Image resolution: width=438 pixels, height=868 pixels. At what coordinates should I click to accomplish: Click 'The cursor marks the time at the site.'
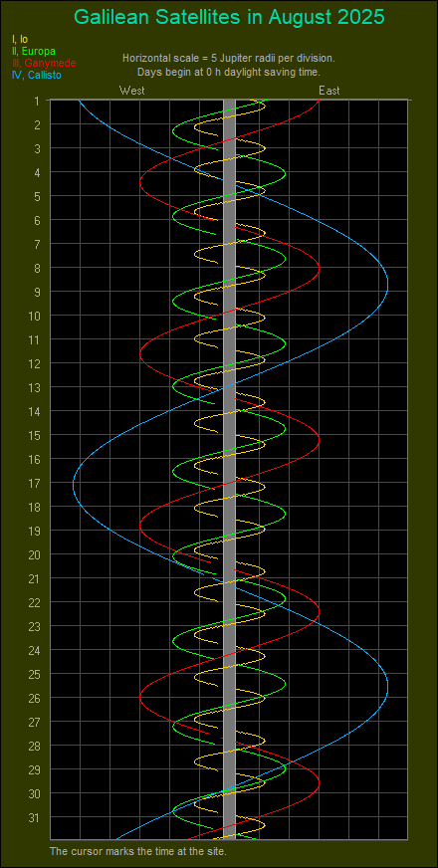coord(138,851)
